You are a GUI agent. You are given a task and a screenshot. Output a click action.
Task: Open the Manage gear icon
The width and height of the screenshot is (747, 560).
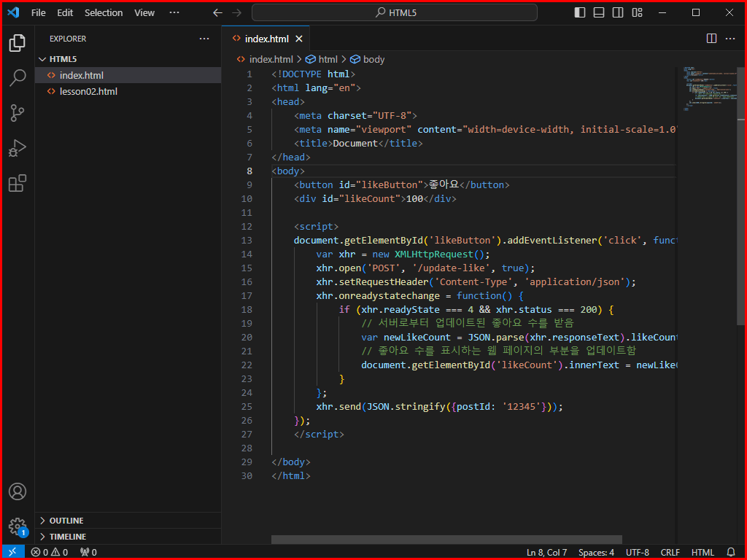point(18,526)
